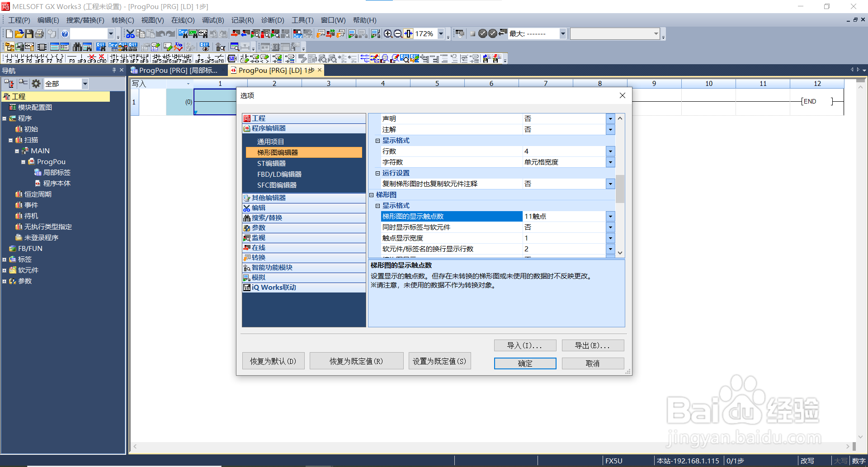Click the options list scroll down arrow
This screenshot has width=868, height=467.
point(620,253)
